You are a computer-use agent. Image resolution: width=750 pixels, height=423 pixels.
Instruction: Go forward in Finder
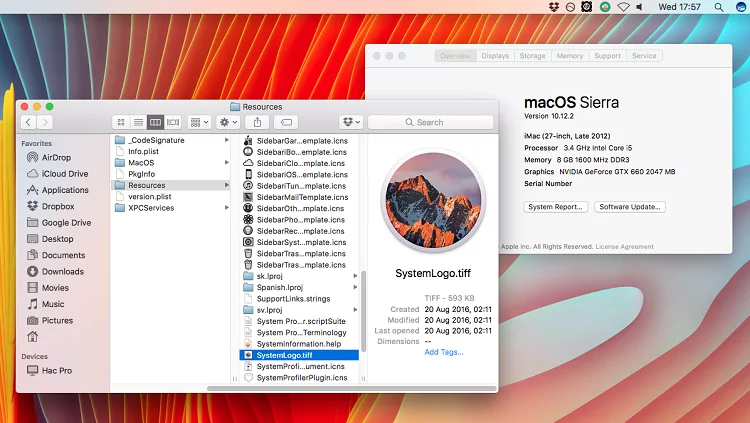coord(45,122)
